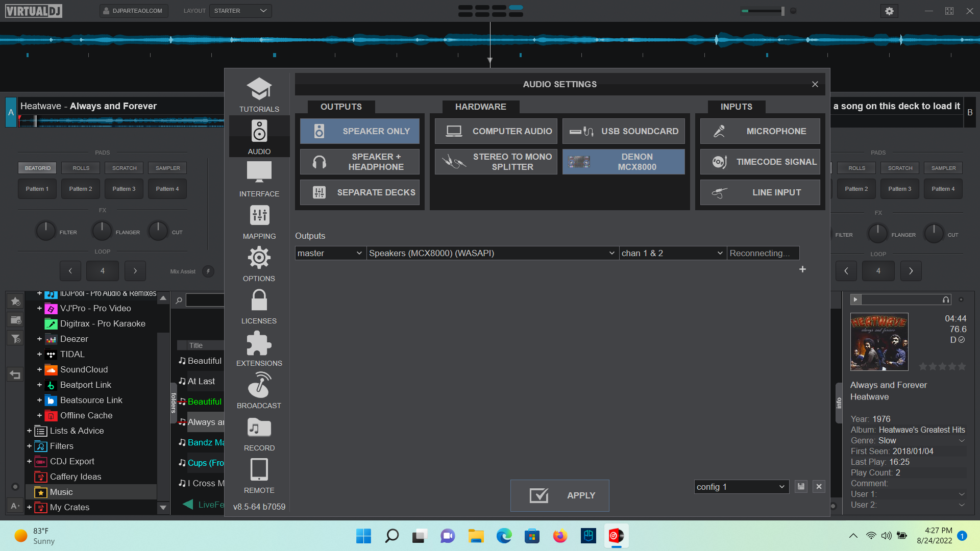Open the Layout STARTER dropdown
Image resolution: width=980 pixels, height=551 pixels.
click(x=240, y=11)
